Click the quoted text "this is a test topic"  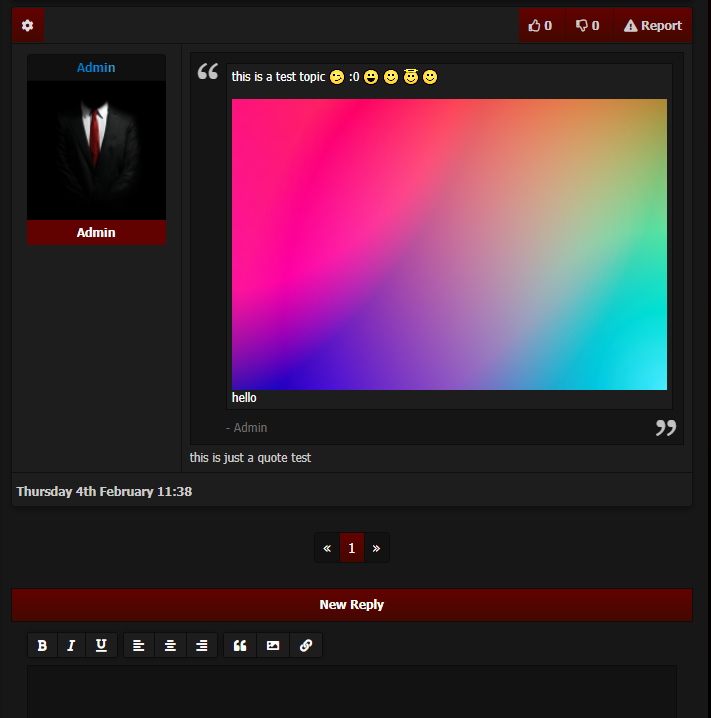(278, 76)
